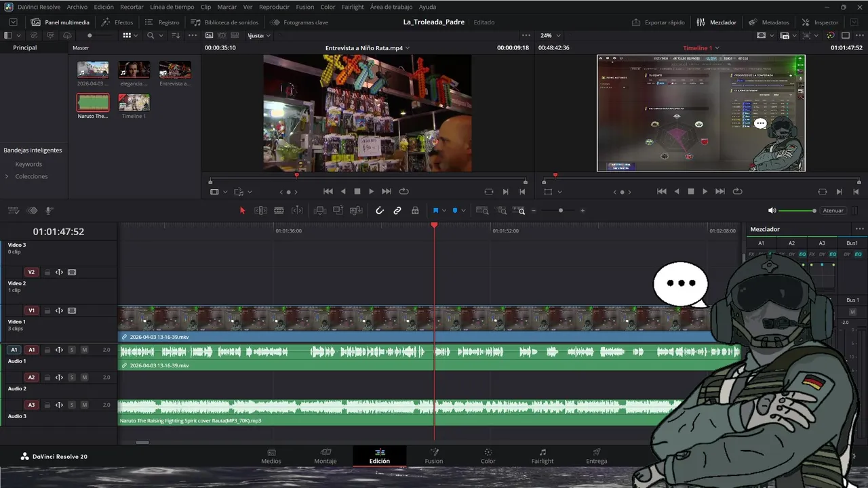The height and width of the screenshot is (488, 868).
Task: Lock the Video 1 track
Action: tap(47, 311)
